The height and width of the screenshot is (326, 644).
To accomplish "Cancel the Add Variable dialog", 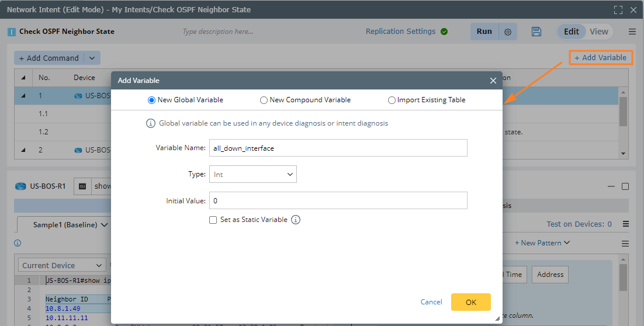I will pyautogui.click(x=431, y=302).
